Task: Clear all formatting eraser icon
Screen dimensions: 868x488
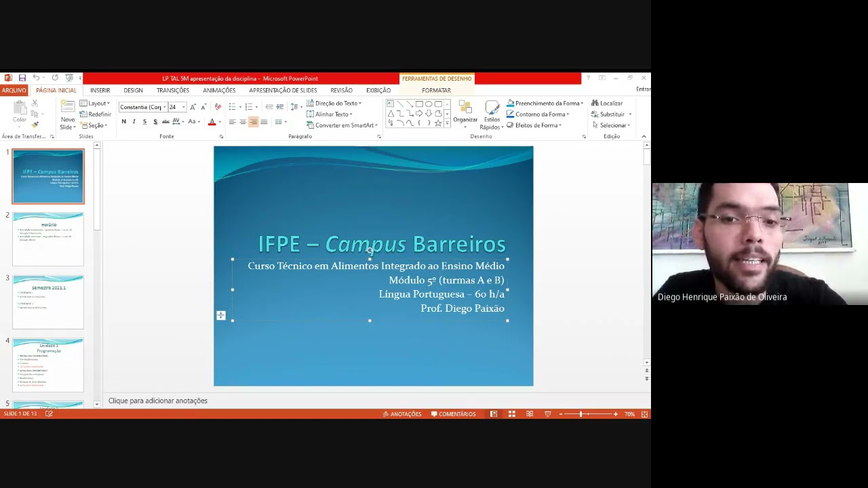Action: 218,107
